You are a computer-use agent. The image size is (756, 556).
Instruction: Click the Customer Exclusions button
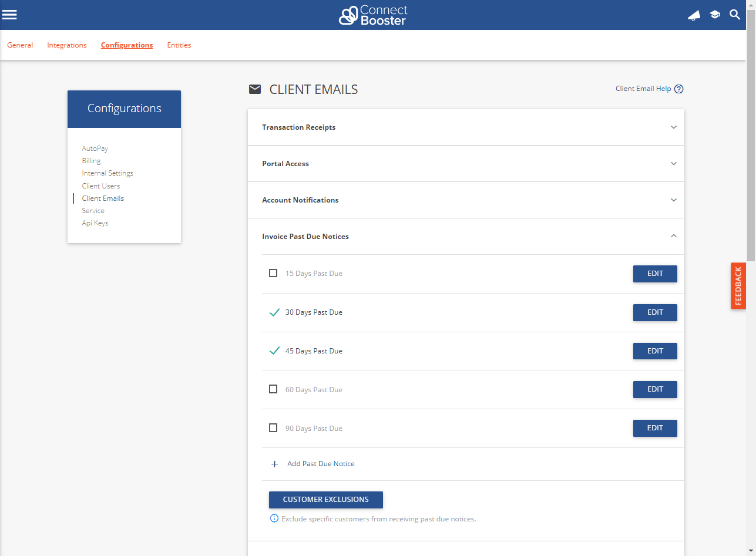pyautogui.click(x=326, y=500)
